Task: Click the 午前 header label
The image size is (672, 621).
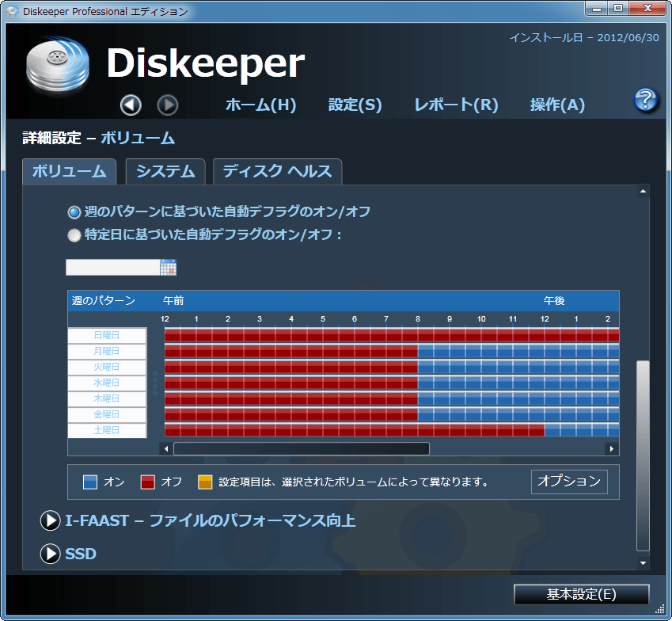Action: point(173,301)
